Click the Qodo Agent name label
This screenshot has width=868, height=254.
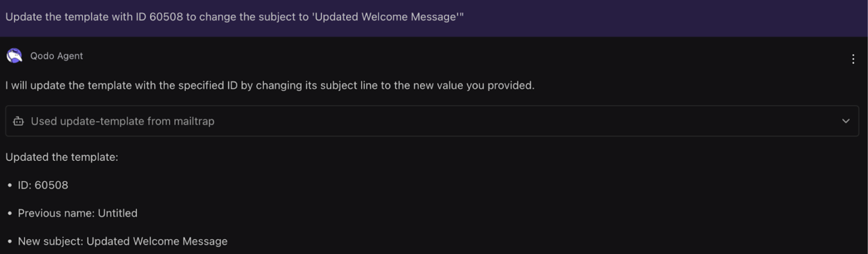pyautogui.click(x=56, y=56)
